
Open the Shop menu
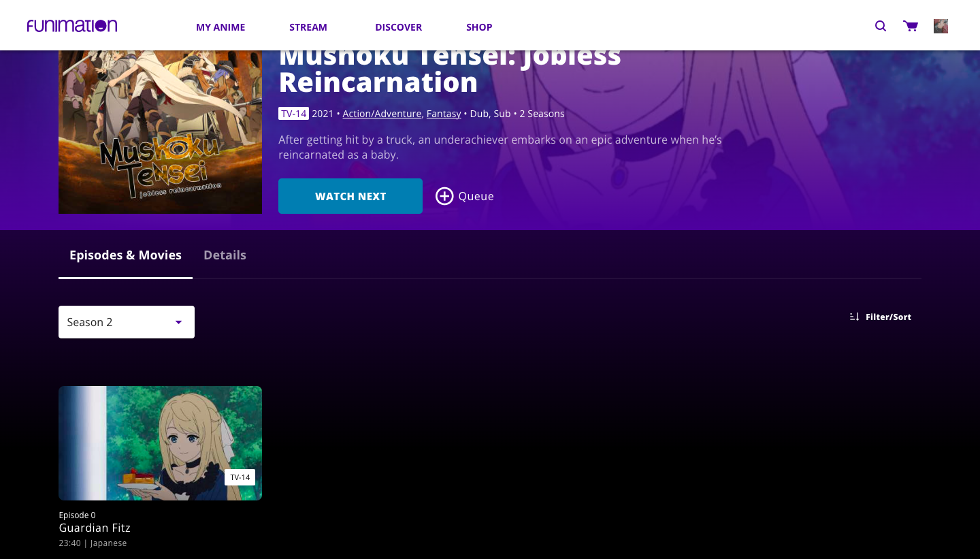coord(479,27)
